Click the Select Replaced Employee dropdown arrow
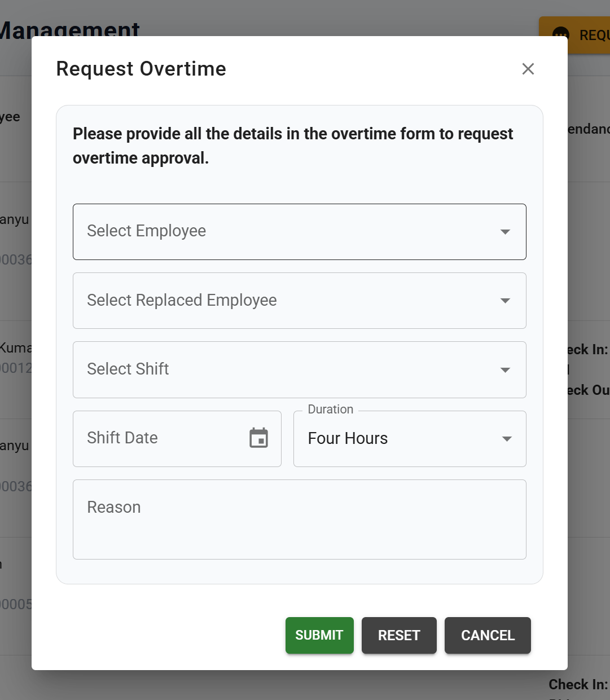 click(505, 301)
